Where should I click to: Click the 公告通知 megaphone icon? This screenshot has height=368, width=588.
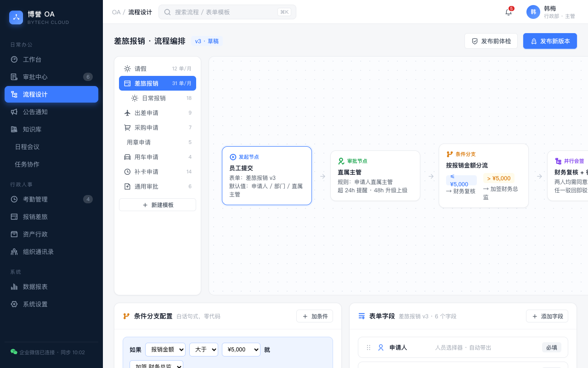click(x=14, y=112)
